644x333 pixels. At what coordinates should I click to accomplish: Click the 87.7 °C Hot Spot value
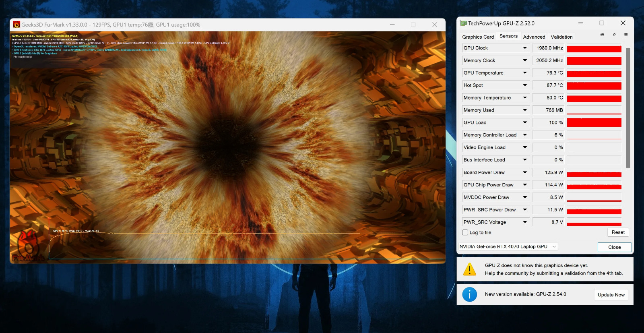[549, 85]
